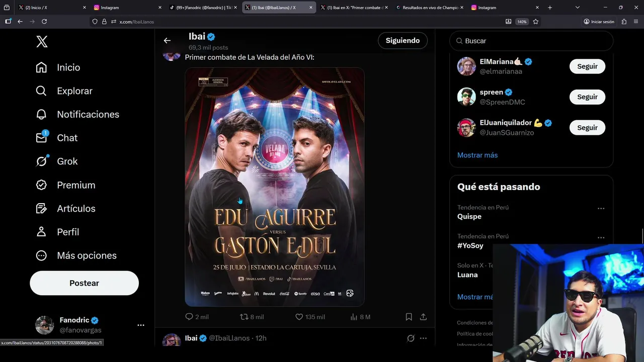Click the Inicio home icon
Image resolution: width=644 pixels, height=362 pixels.
click(x=41, y=67)
